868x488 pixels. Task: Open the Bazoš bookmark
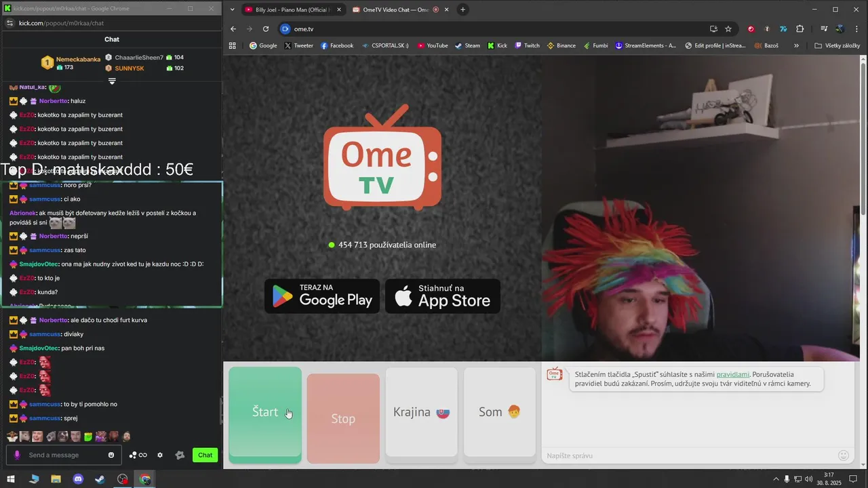click(x=766, y=45)
